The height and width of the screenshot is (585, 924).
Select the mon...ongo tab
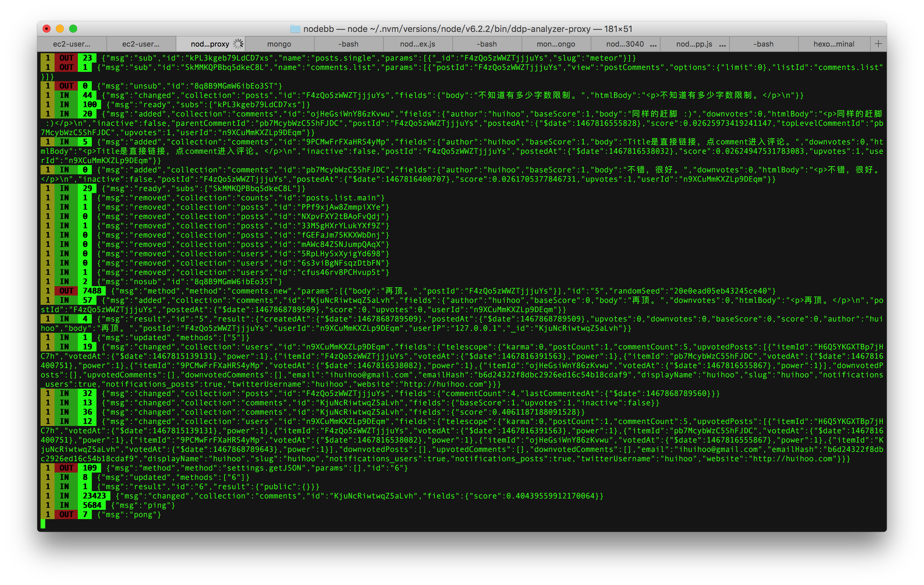[555, 44]
